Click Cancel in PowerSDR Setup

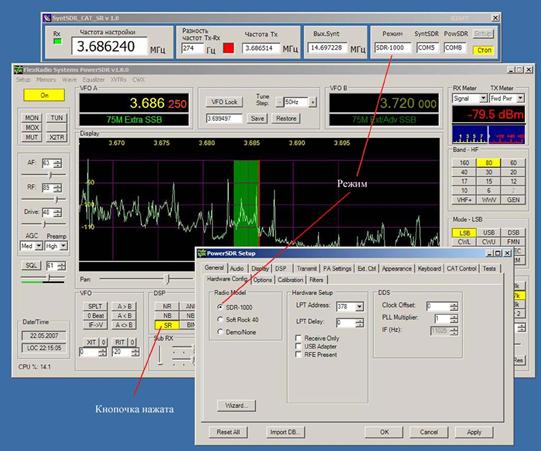pos(429,432)
